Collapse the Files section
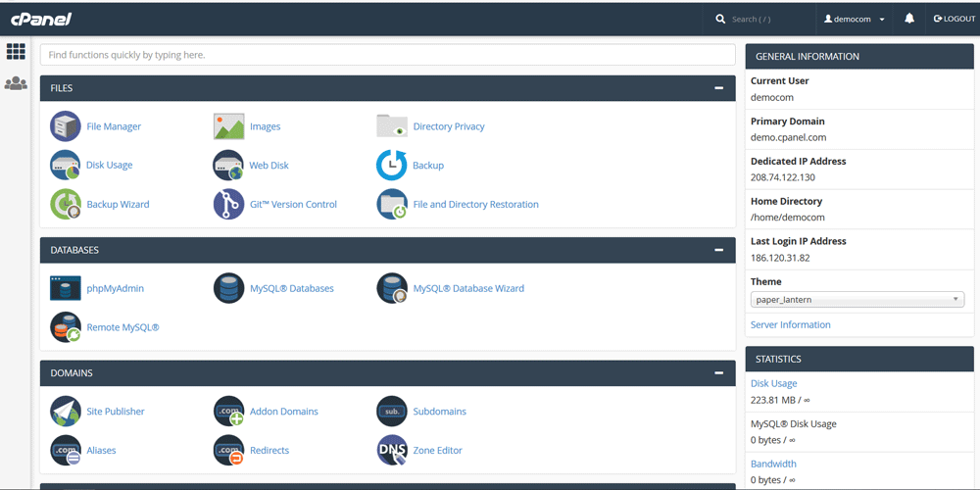Image resolution: width=980 pixels, height=490 pixels. [718, 88]
